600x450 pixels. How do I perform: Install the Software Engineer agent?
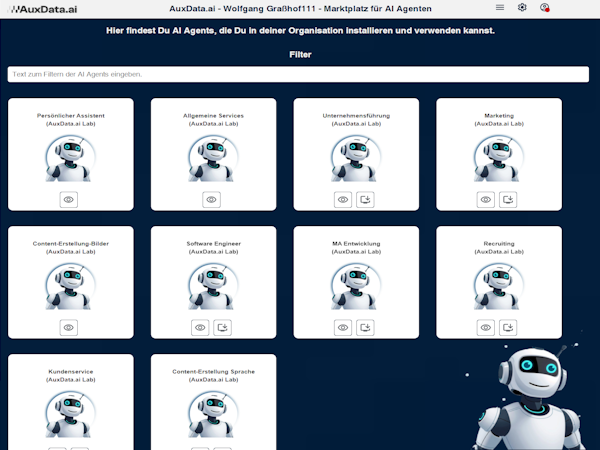(x=223, y=327)
